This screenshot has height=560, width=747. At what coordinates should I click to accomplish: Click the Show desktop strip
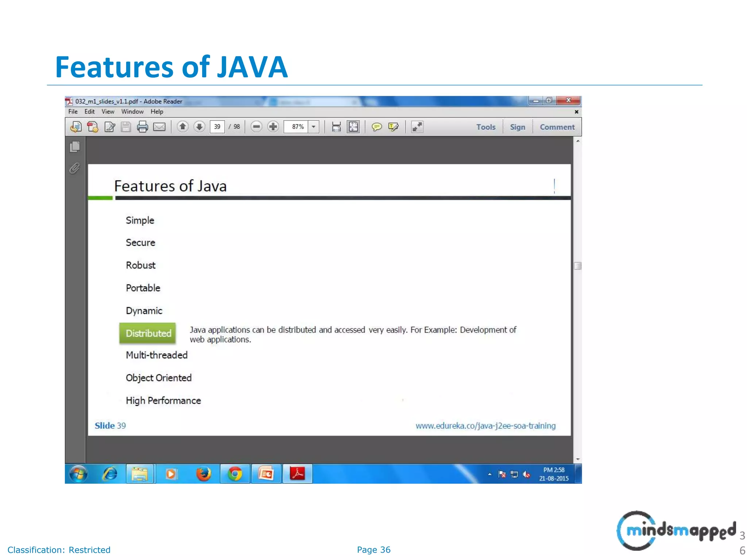coord(578,474)
